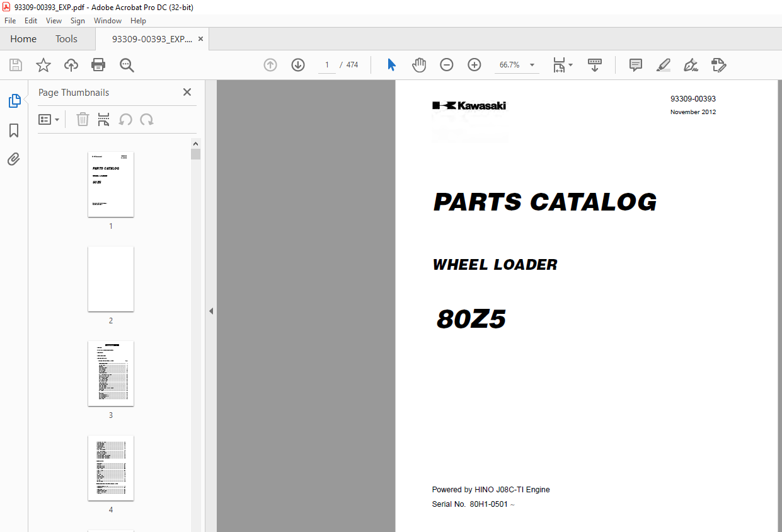The height and width of the screenshot is (532, 782).
Task: Click the Powered by HINO J08C-TI Engine line
Action: (491, 490)
